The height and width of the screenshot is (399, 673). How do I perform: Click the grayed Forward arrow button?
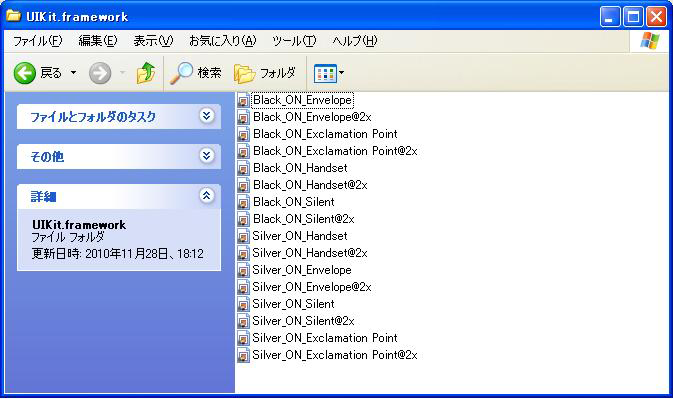pos(100,73)
